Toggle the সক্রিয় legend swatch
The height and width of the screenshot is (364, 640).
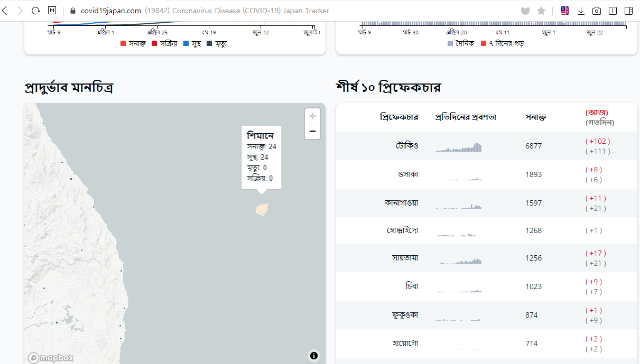[x=154, y=44]
